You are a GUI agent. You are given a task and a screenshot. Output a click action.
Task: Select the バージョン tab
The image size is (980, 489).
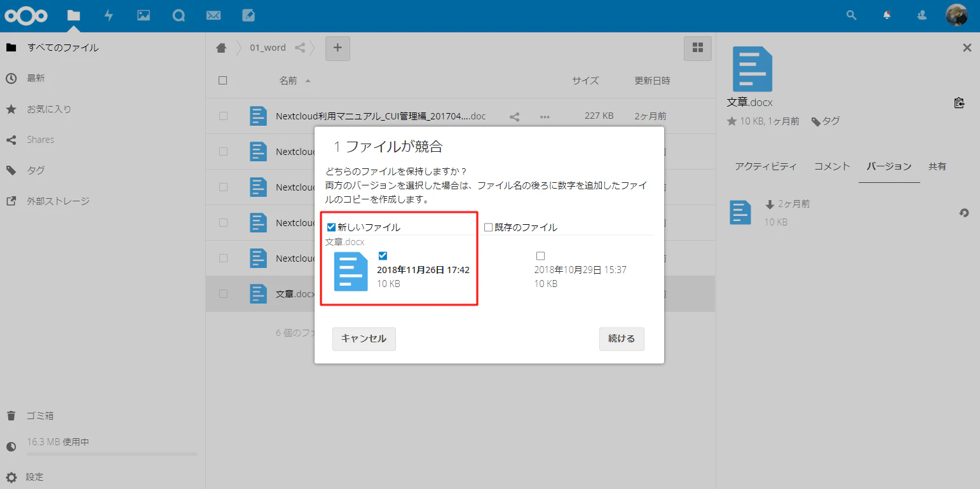(x=889, y=166)
